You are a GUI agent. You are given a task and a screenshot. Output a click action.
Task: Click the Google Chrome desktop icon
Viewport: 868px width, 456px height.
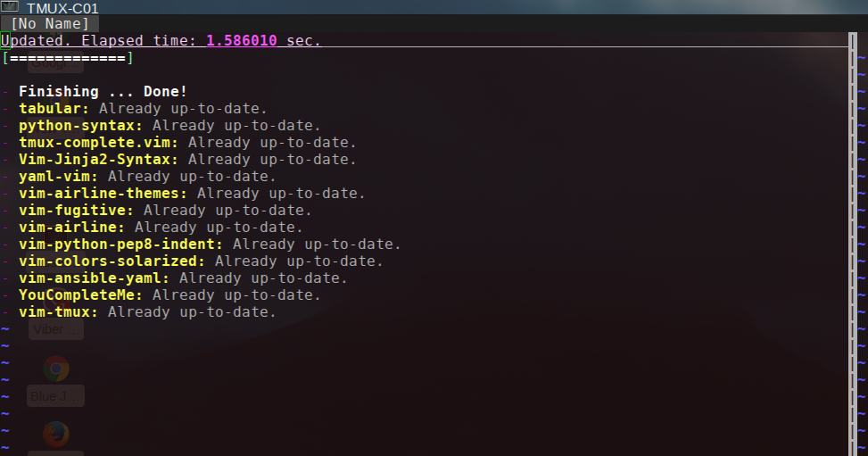pyautogui.click(x=56, y=369)
